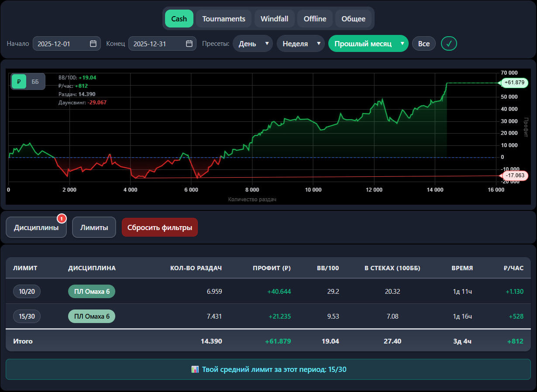This screenshot has height=392, width=537.
Task: Switch to the Tournaments tab
Action: [224, 19]
